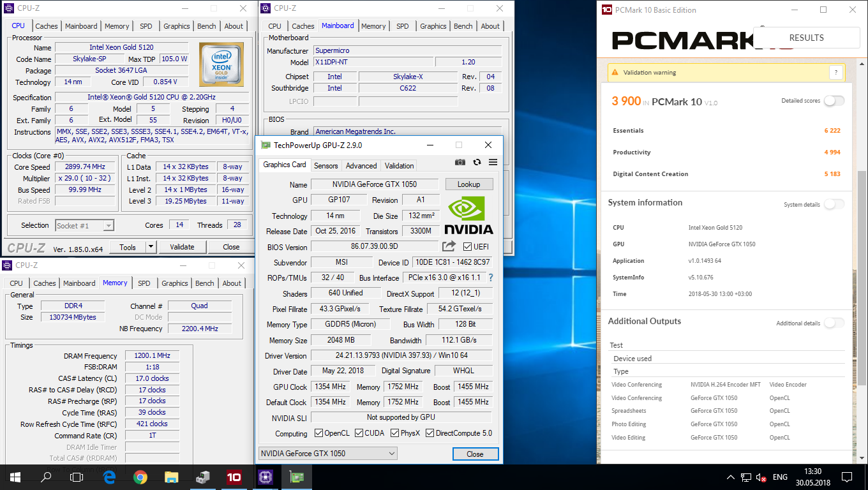The image size is (868, 490).
Task: Click the GPU-Z refresh icon
Action: point(477,163)
